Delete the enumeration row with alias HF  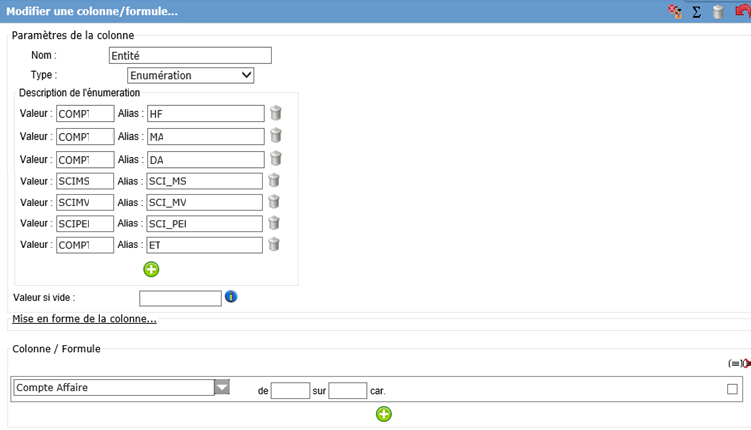[x=275, y=114]
